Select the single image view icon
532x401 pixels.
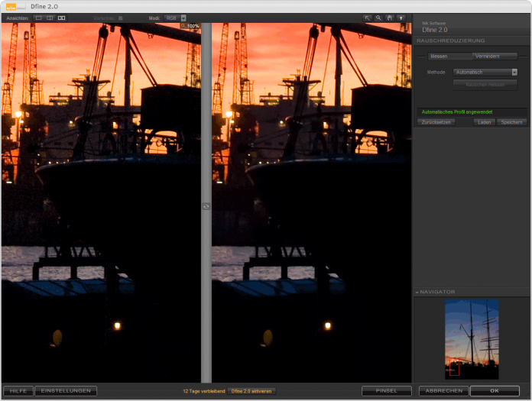point(37,18)
